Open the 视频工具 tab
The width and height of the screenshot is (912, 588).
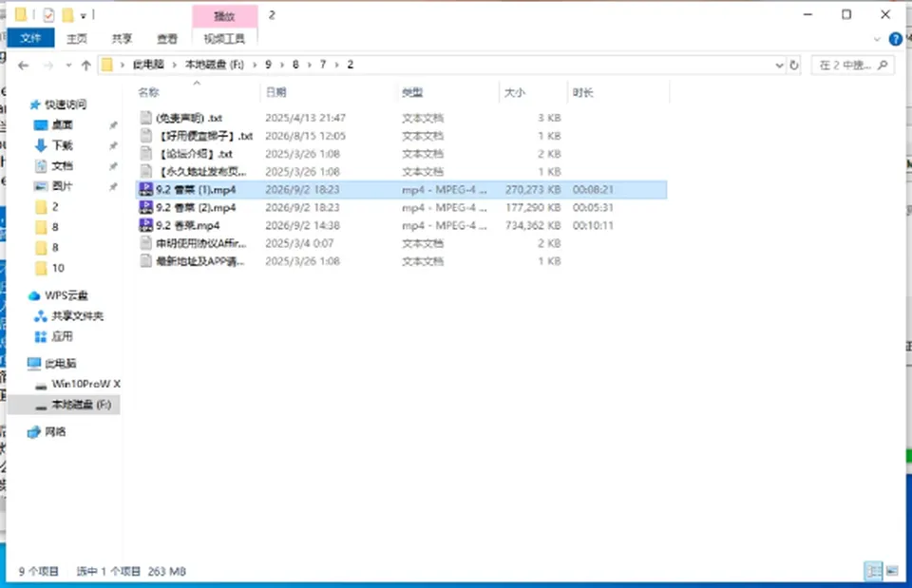click(x=224, y=38)
